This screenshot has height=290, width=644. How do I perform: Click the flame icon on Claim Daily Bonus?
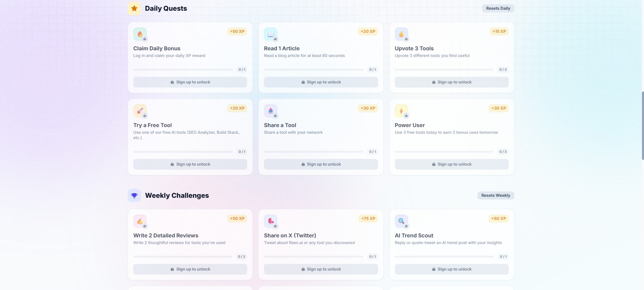(x=140, y=34)
